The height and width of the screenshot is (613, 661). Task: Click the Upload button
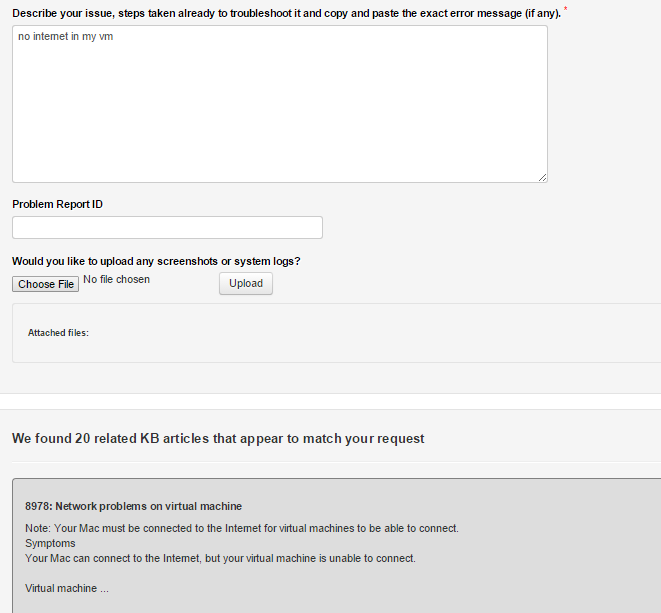[x=245, y=284]
